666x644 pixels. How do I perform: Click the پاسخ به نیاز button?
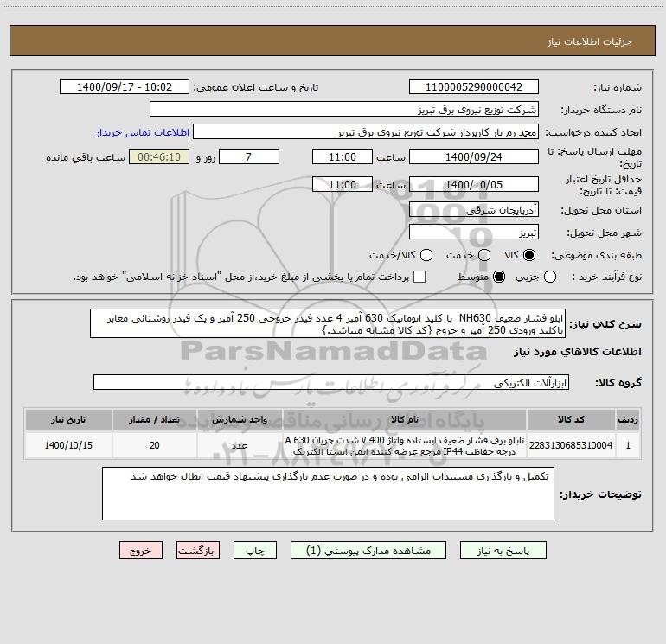[x=503, y=551]
